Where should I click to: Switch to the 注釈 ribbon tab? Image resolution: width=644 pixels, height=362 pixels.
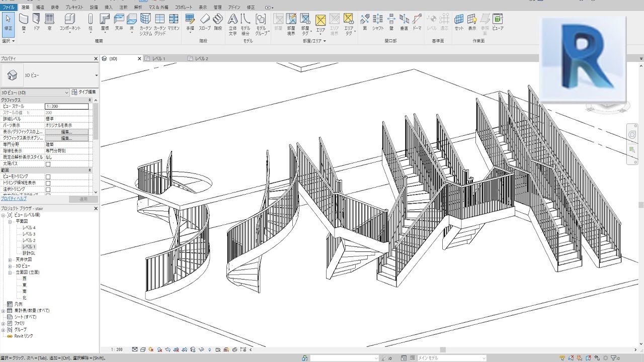[x=123, y=8]
